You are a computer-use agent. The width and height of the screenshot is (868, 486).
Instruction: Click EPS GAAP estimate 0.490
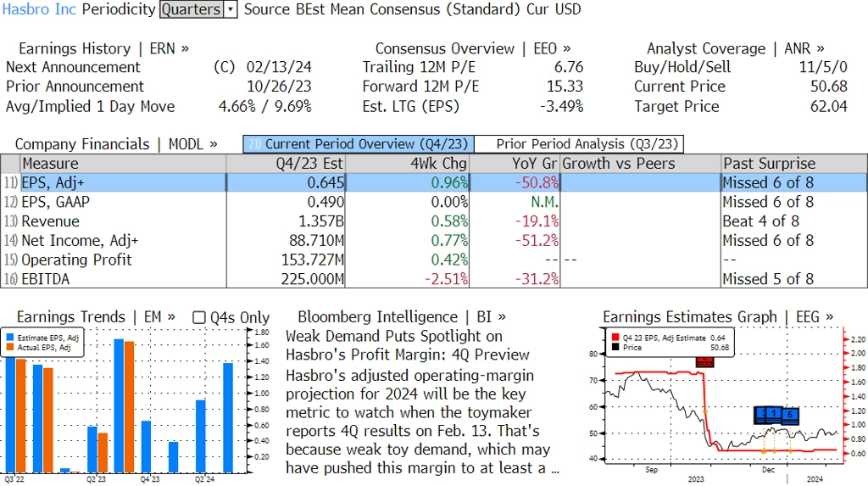(325, 202)
